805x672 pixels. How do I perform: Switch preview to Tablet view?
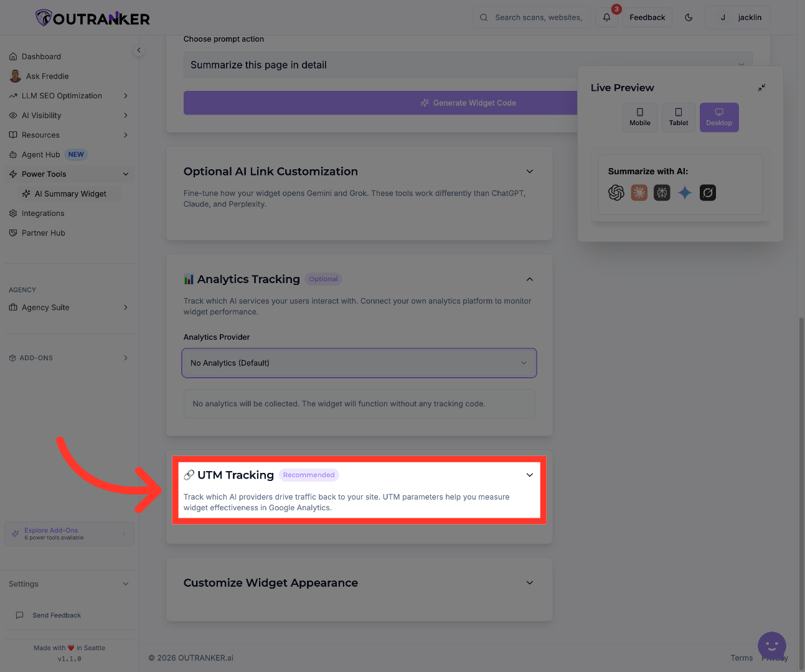point(678,117)
